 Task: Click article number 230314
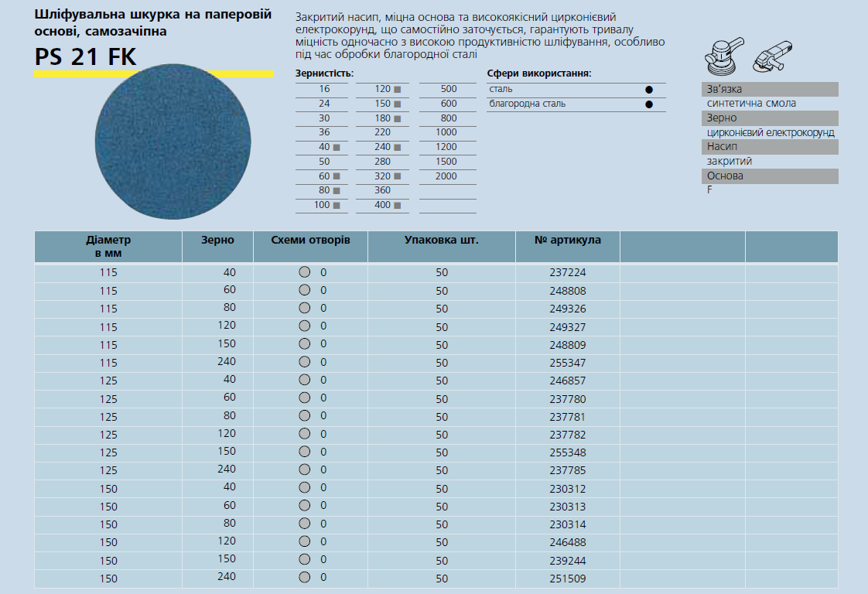[x=567, y=524]
